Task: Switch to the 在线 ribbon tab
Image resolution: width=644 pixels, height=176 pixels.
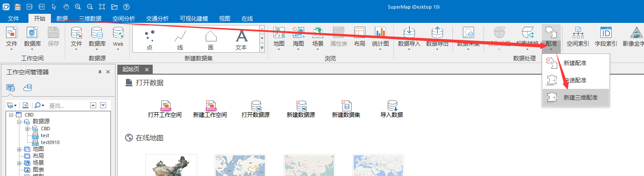Action: coord(247,19)
